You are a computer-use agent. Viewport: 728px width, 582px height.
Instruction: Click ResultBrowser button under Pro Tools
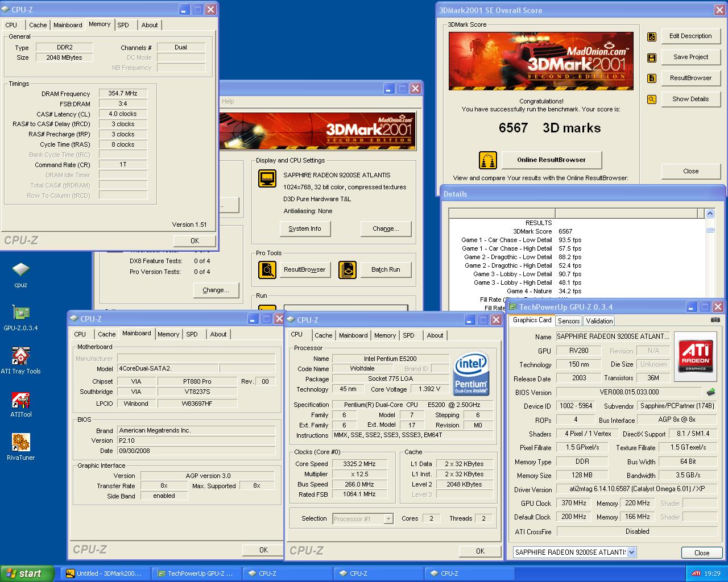pyautogui.click(x=304, y=270)
